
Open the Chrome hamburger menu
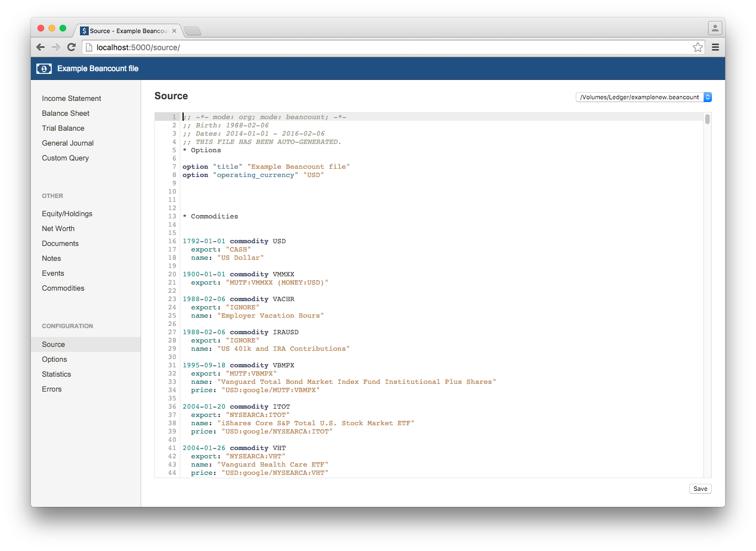click(x=715, y=47)
